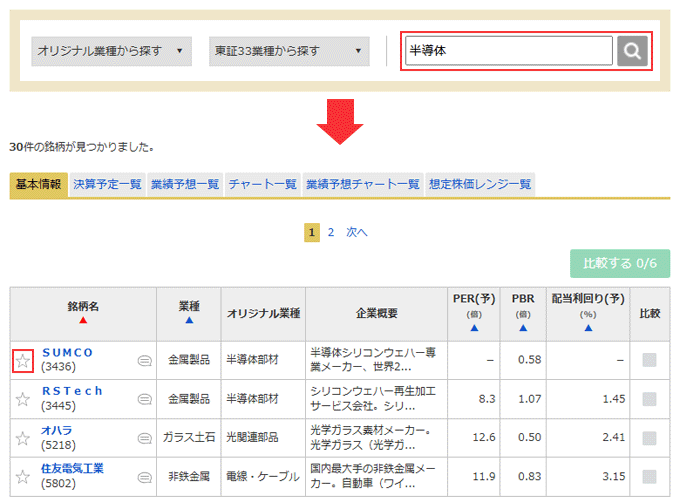Viewport: 680px width, 497px height.
Task: Open the RSTech stock link
Action: 72,391
